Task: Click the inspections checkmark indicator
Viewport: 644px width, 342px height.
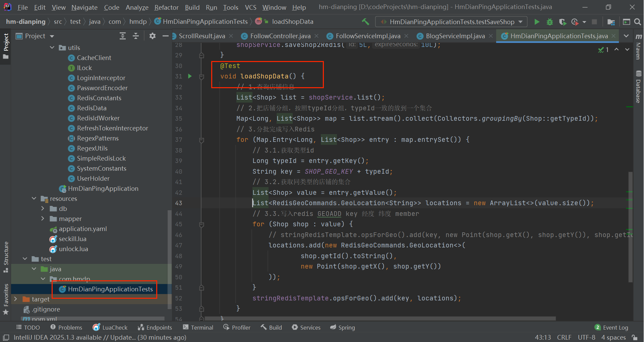Action: (603, 50)
